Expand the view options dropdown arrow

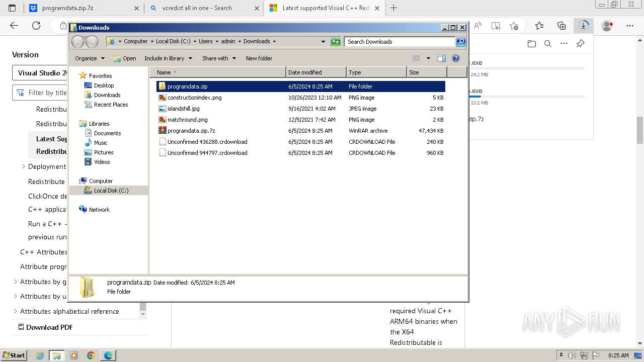428,58
